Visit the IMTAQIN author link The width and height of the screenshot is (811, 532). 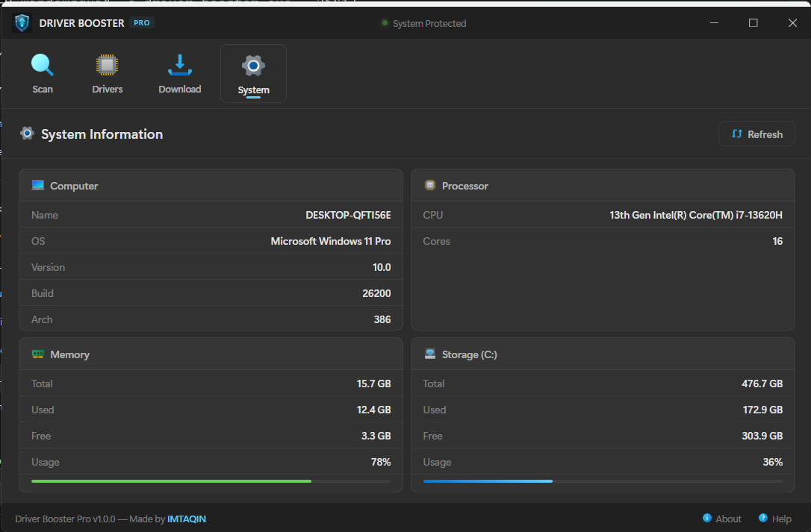187,519
